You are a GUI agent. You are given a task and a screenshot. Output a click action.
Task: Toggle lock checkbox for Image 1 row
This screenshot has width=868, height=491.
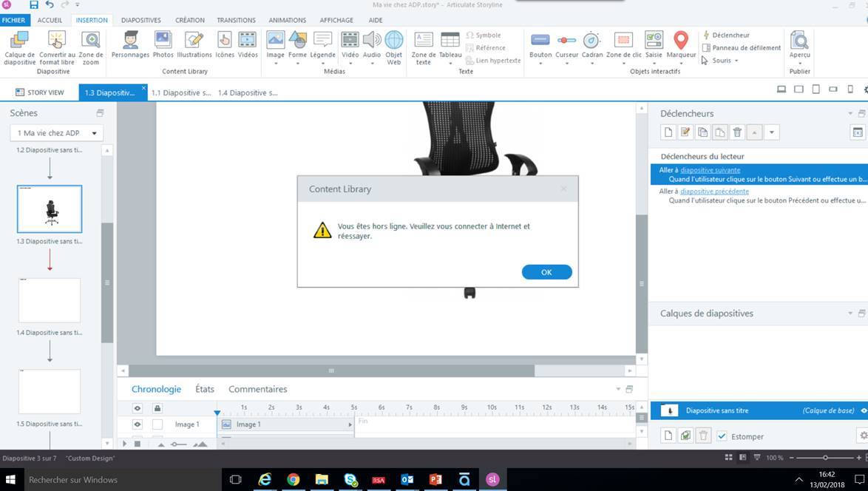[x=157, y=424]
